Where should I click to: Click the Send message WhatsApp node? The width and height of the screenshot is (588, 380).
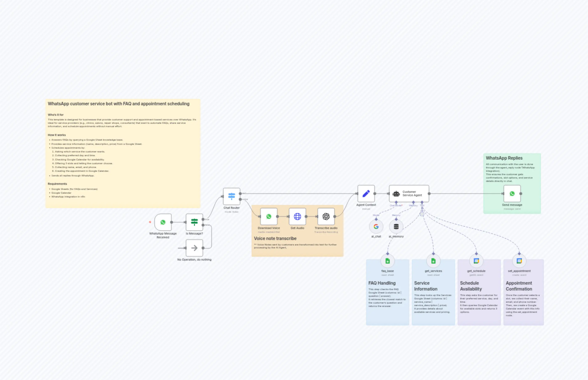point(512,194)
